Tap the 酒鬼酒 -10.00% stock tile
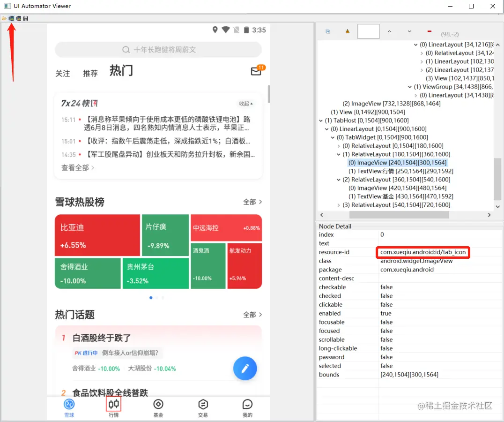504x422 pixels. pos(208,266)
